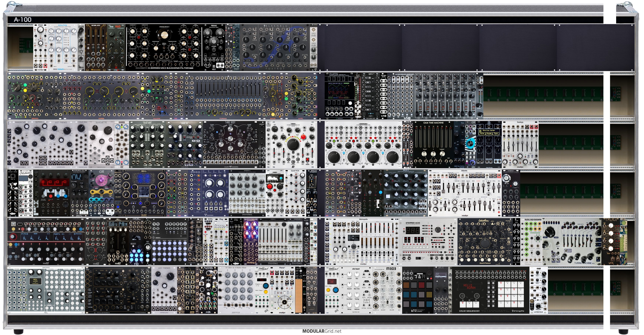The image size is (644, 335).
Task: Select the Silhouette module
Action: coord(101,145)
